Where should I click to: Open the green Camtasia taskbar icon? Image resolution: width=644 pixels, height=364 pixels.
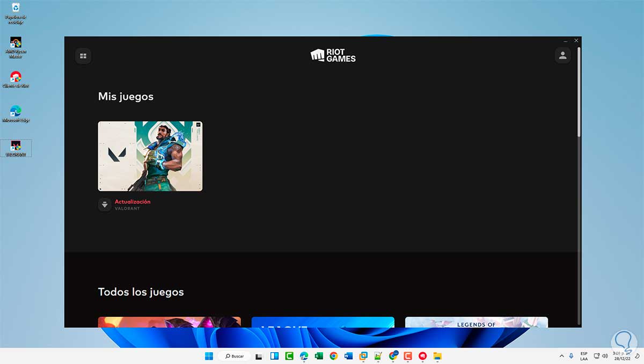click(289, 356)
